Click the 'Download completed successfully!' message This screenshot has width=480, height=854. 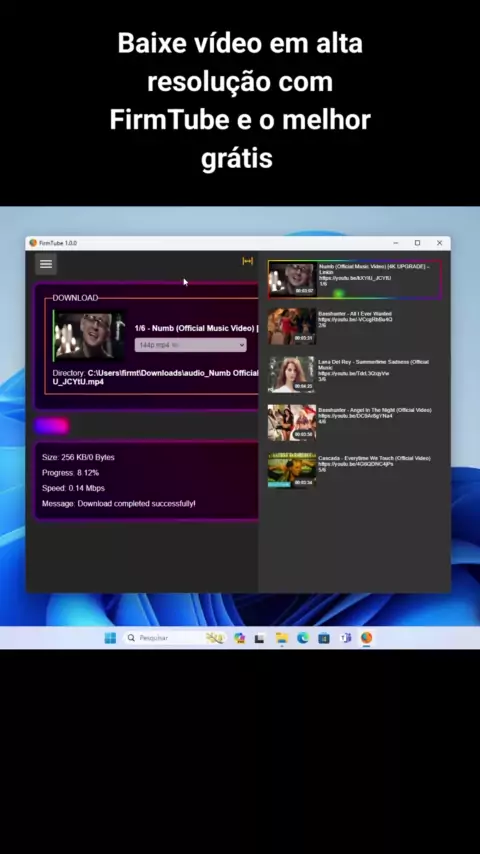136,504
